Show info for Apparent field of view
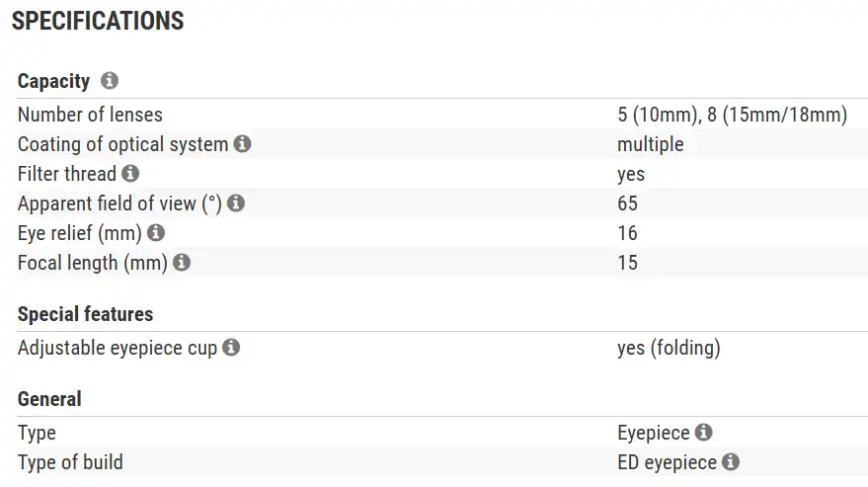868x487 pixels. tap(235, 203)
